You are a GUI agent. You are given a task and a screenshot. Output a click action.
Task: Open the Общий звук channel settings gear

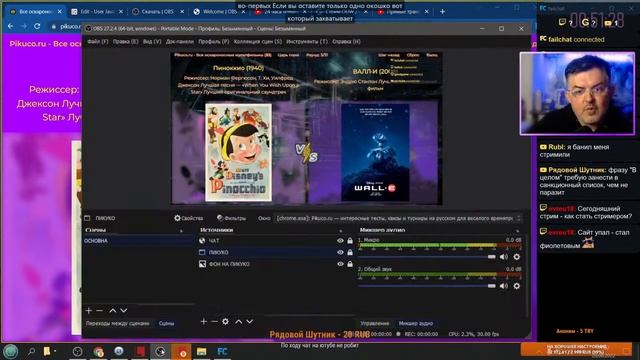[x=517, y=286]
